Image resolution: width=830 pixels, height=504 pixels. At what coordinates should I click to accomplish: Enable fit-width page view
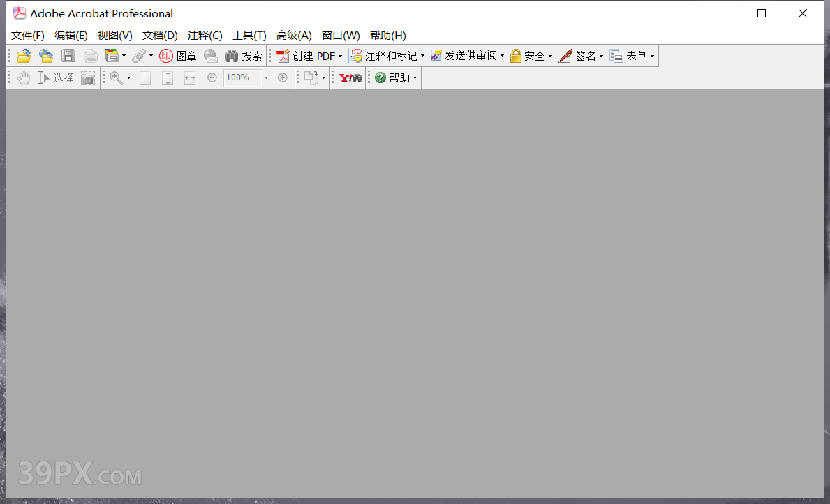[189, 77]
